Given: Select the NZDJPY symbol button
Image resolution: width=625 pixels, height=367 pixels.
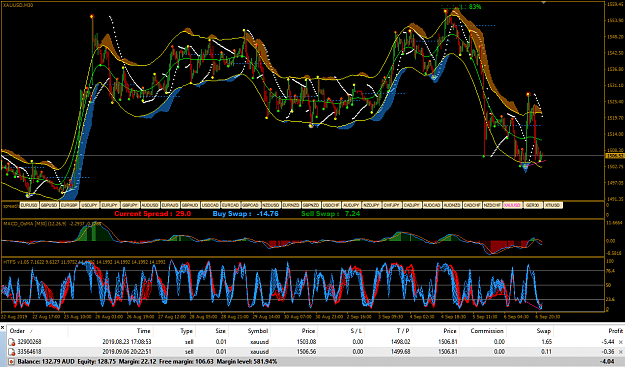Looking at the screenshot, I should click(x=371, y=205).
